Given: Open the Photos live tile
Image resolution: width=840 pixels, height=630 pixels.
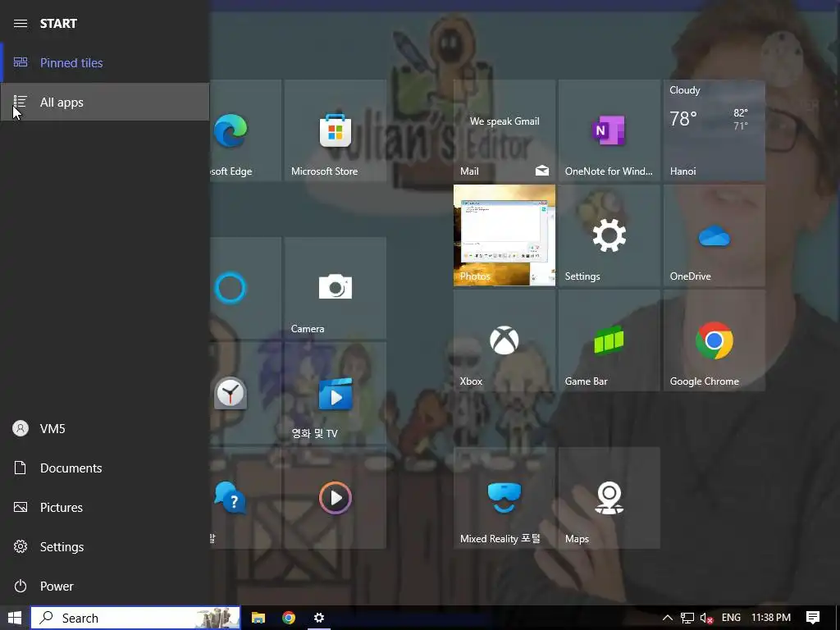Looking at the screenshot, I should (504, 235).
